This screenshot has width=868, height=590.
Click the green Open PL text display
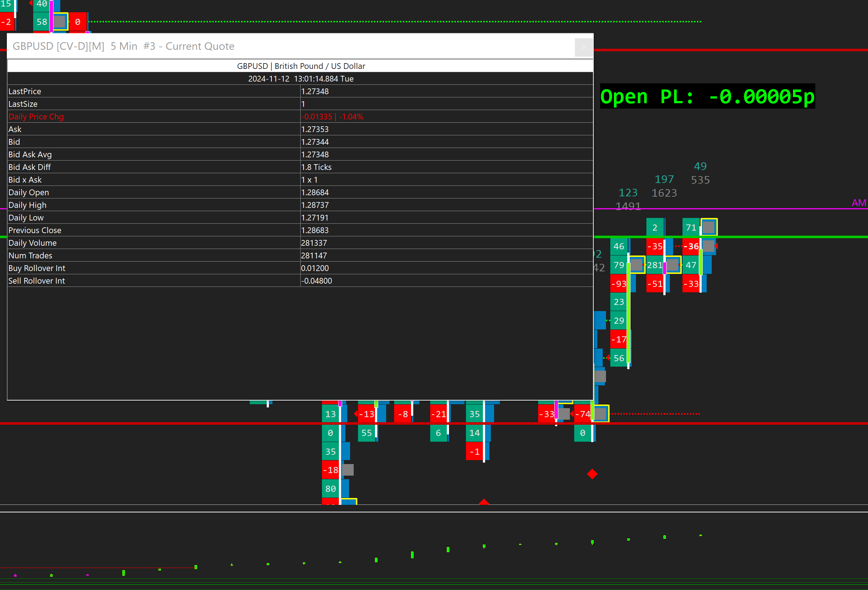pos(707,96)
